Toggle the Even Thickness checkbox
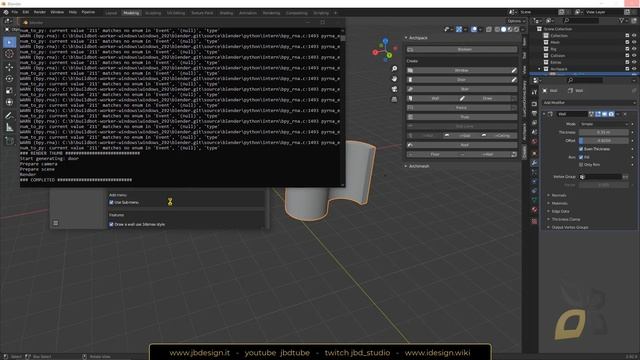The height and width of the screenshot is (360, 640). point(581,149)
